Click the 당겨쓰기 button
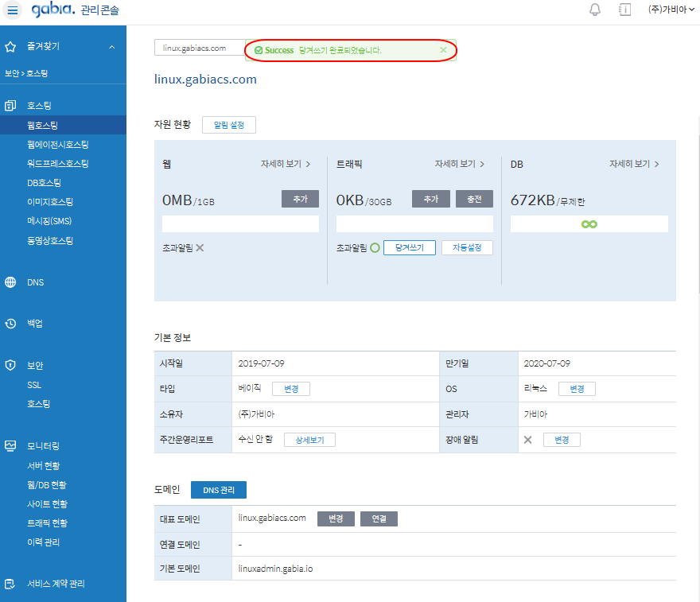This screenshot has width=700, height=602. pyautogui.click(x=410, y=247)
